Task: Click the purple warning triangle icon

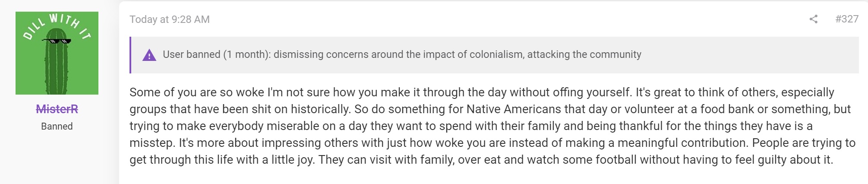Action: pyautogui.click(x=149, y=55)
